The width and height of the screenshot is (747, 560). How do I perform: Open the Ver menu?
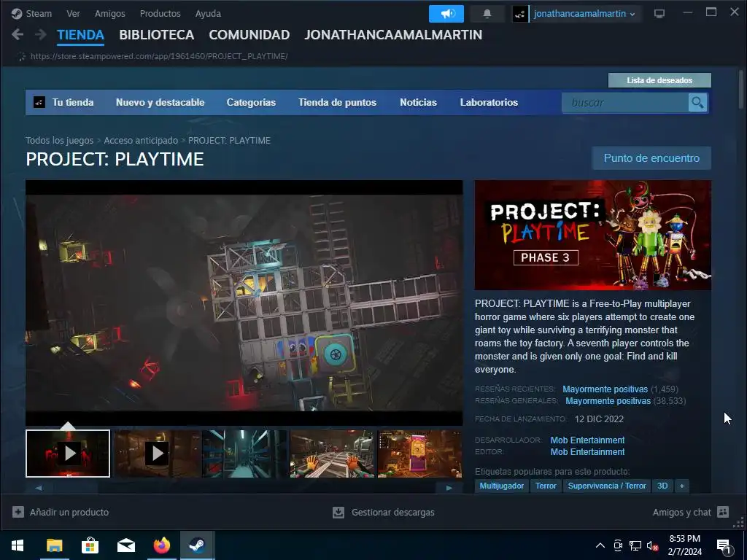coord(73,13)
